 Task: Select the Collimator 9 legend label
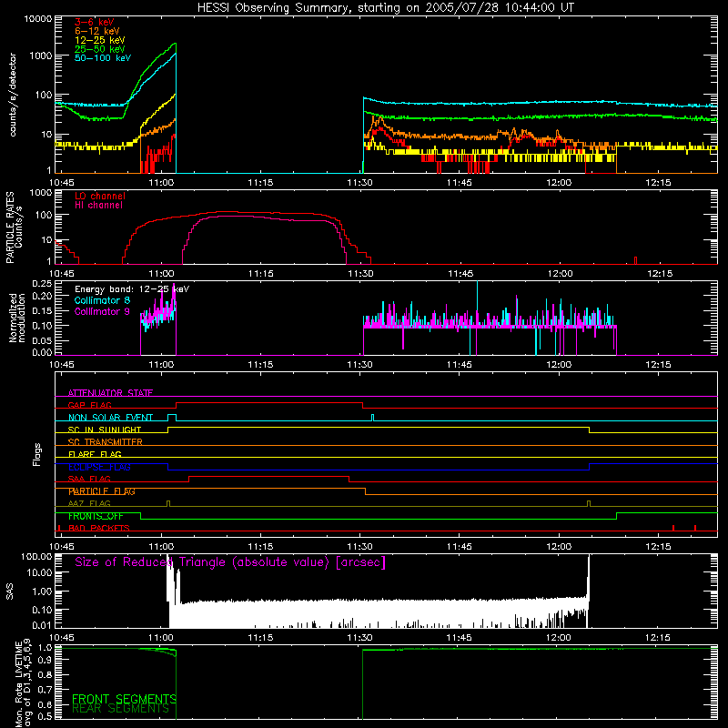point(102,311)
